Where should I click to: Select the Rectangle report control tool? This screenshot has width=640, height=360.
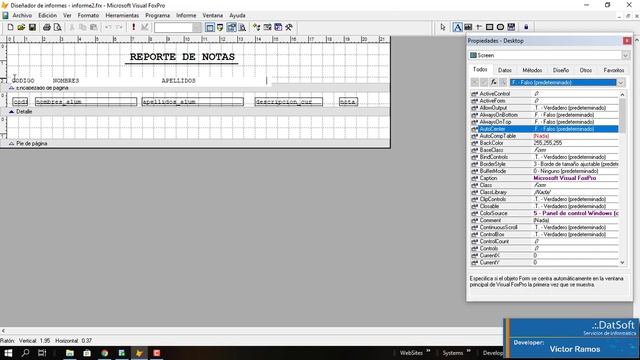(489, 27)
